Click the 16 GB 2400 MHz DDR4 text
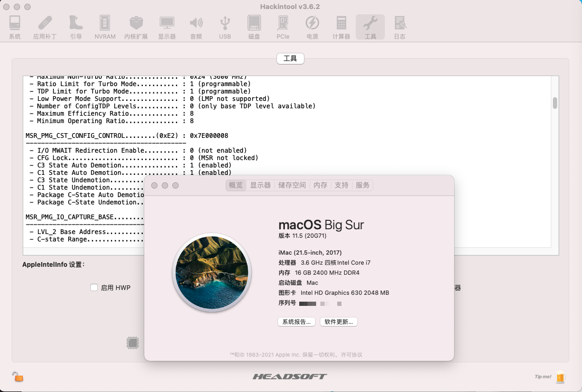This screenshot has width=582, height=392. 327,273
